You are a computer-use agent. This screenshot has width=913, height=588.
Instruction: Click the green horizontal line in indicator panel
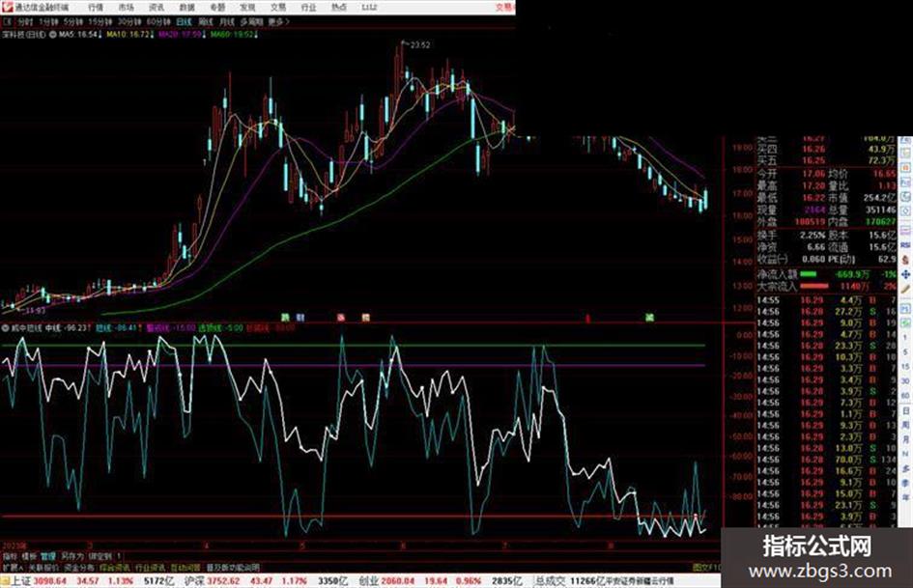click(x=353, y=346)
